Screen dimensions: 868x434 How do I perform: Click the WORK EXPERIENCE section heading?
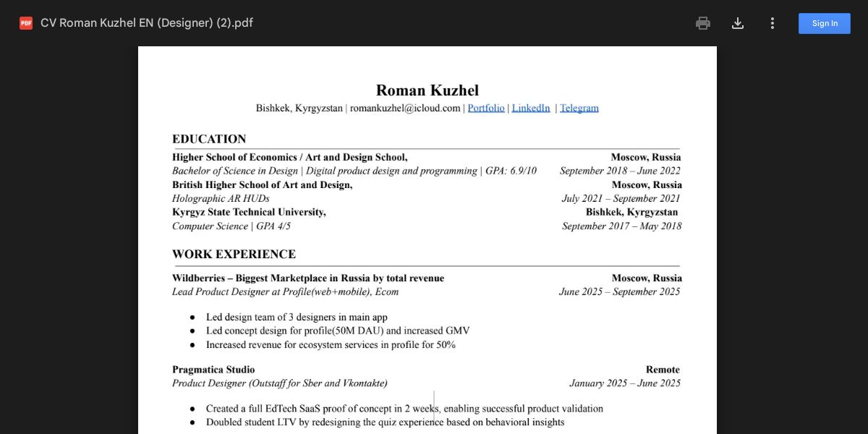[234, 254]
